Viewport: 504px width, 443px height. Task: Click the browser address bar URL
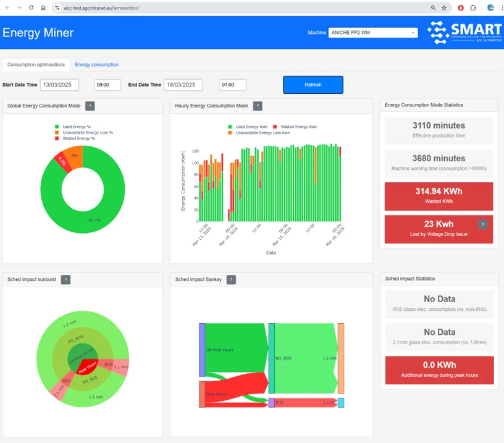[101, 7]
